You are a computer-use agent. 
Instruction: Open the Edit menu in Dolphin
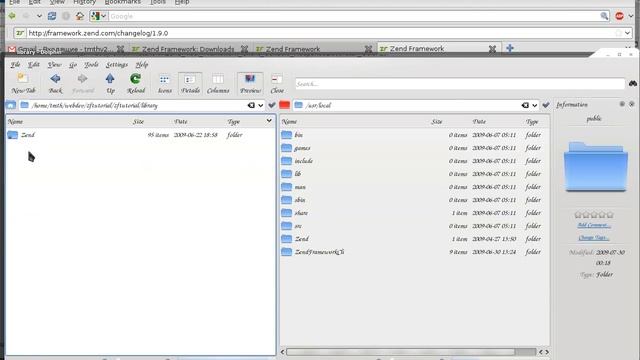(33, 64)
